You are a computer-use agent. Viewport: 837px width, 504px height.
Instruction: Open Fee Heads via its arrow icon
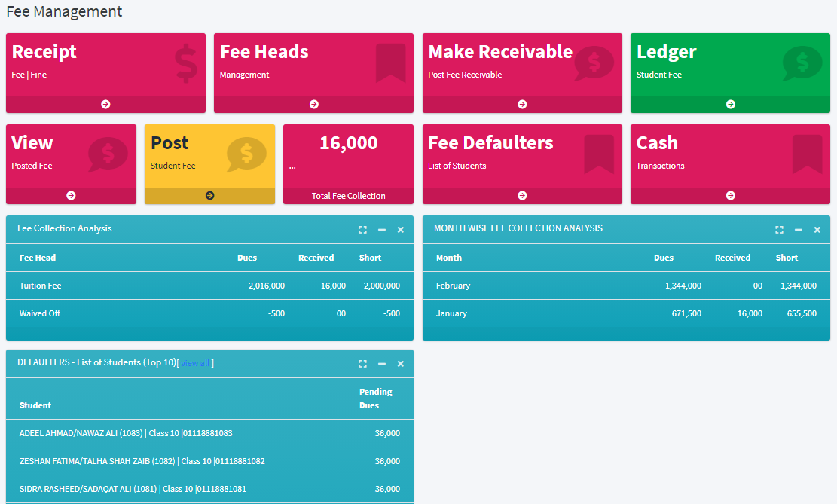click(x=314, y=105)
